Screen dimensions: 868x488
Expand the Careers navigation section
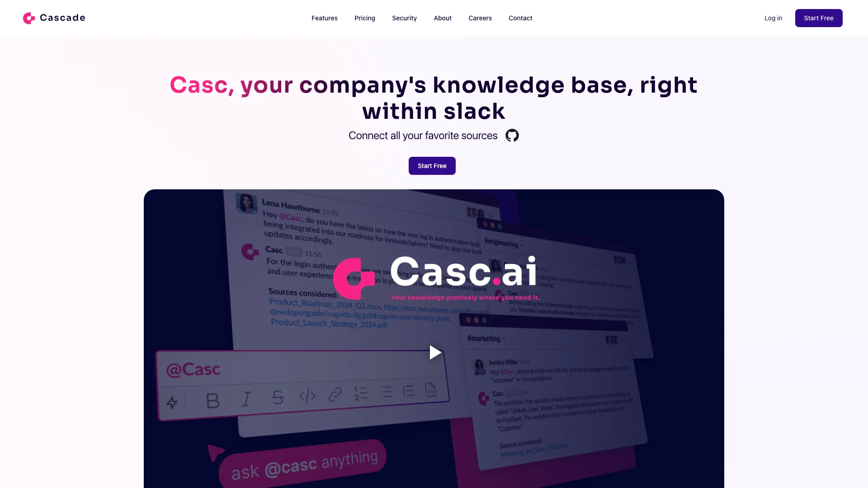click(x=480, y=18)
